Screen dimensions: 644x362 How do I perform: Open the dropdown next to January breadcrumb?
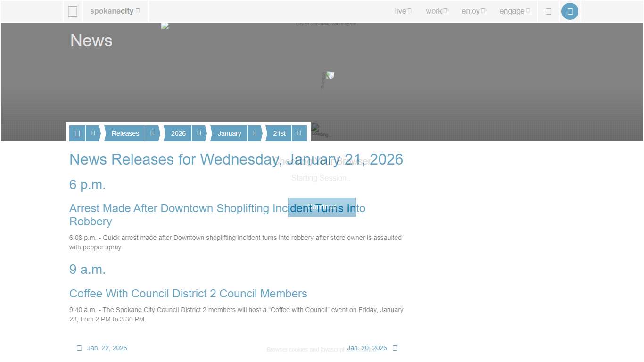point(254,133)
